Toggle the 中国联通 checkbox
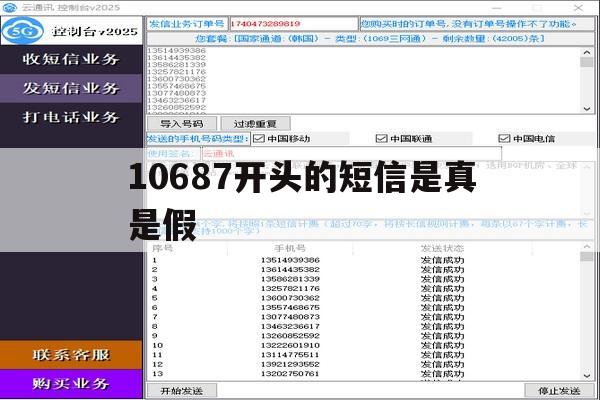The height and width of the screenshot is (400, 600). 382,139
